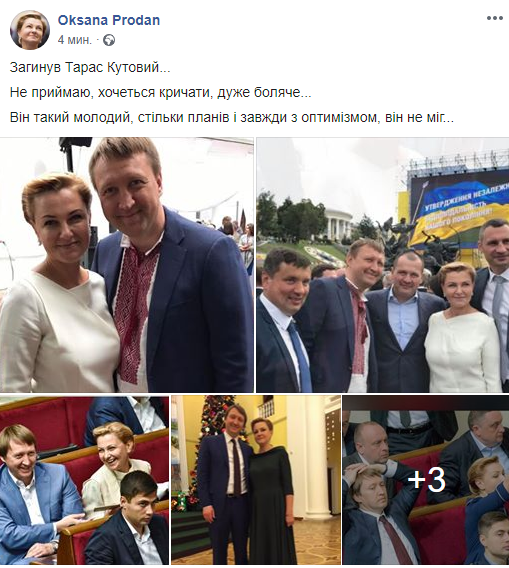The width and height of the screenshot is (509, 568).
Task: Click the 'Він такий молодий' text line
Action: coord(232,118)
